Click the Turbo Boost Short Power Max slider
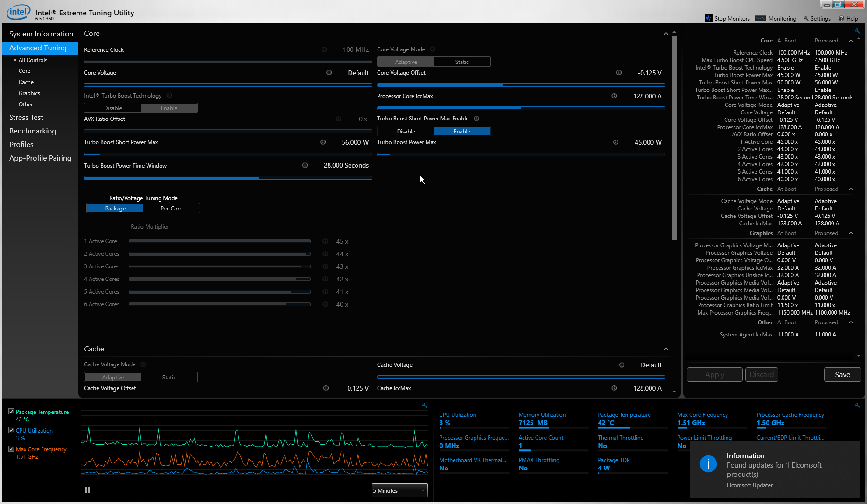867x504 pixels. [228, 154]
